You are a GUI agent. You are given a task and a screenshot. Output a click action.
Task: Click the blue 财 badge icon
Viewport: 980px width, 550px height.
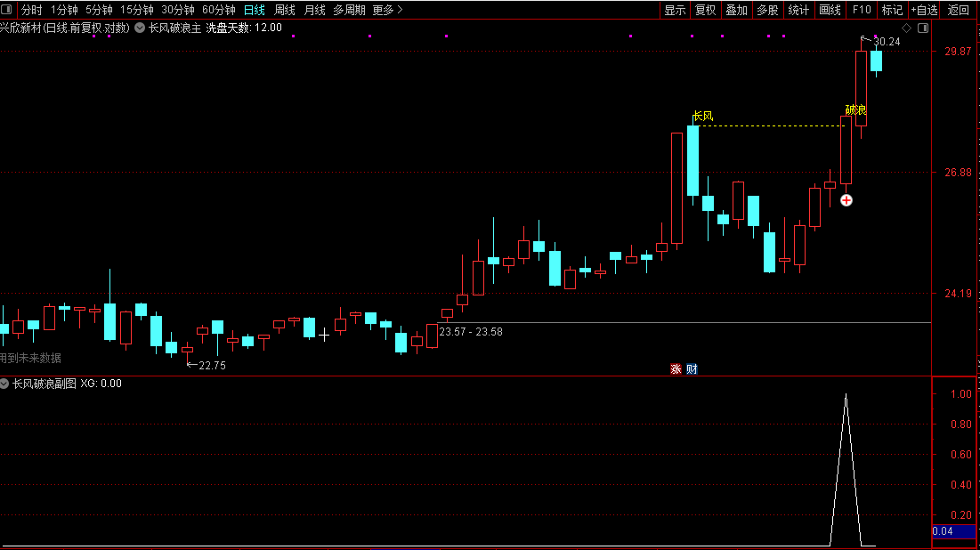(692, 369)
